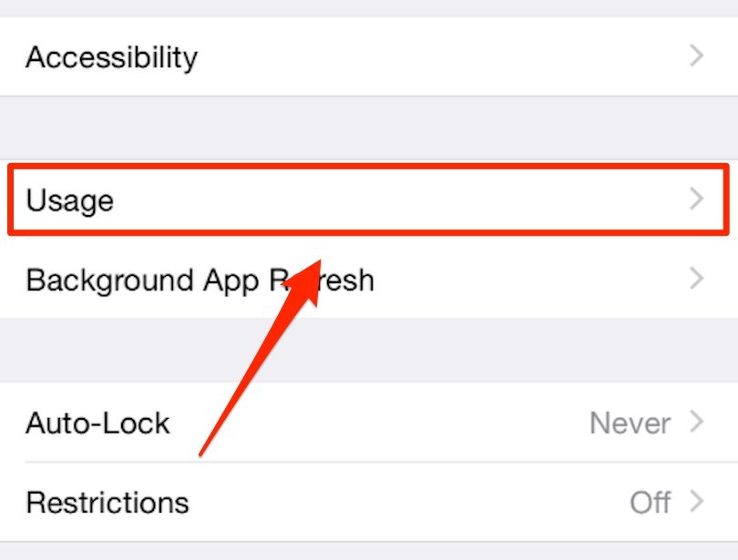
Task: Click the gray gap above the Usage row
Action: point(364,127)
